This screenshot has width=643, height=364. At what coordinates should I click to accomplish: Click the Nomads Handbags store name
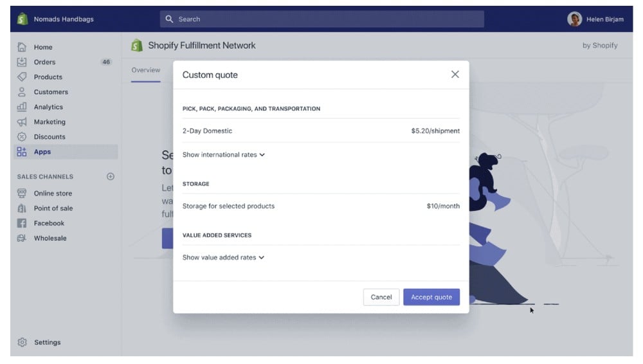(x=64, y=19)
